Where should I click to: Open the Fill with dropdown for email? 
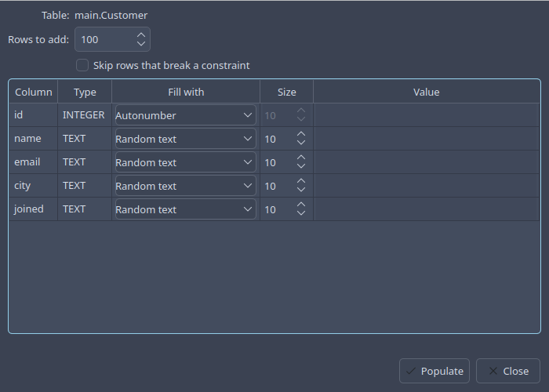[x=186, y=162]
